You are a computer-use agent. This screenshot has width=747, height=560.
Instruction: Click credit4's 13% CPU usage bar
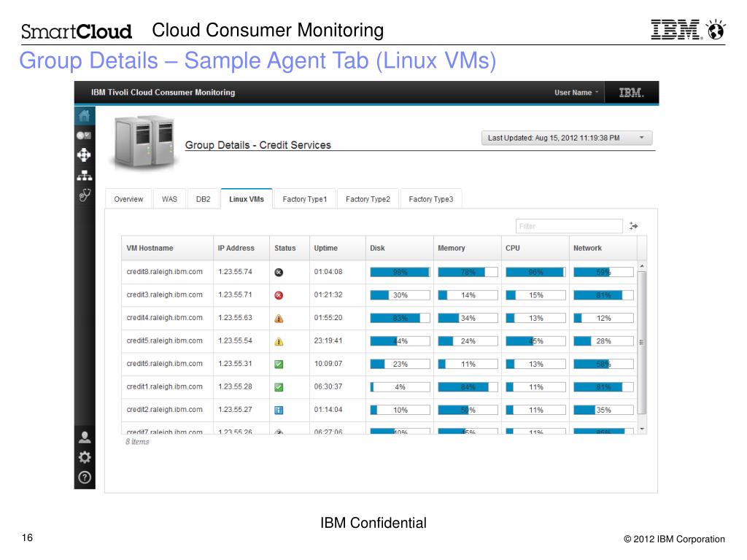pos(536,318)
